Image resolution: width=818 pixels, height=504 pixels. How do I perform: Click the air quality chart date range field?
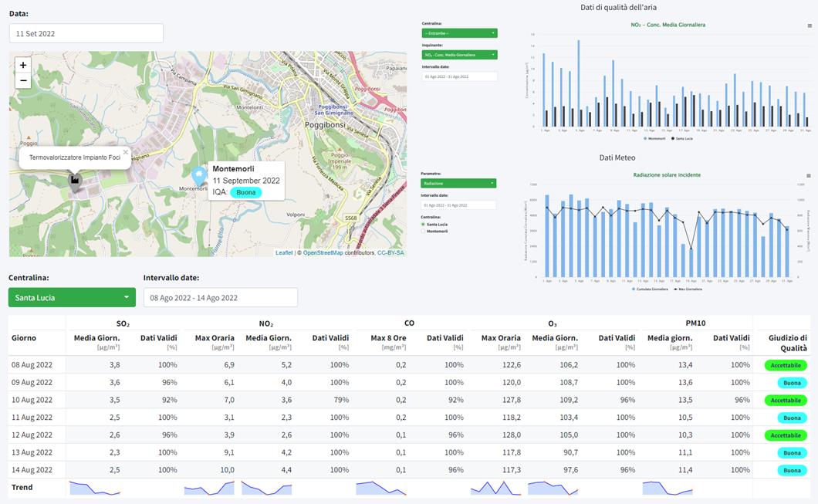[x=460, y=76]
